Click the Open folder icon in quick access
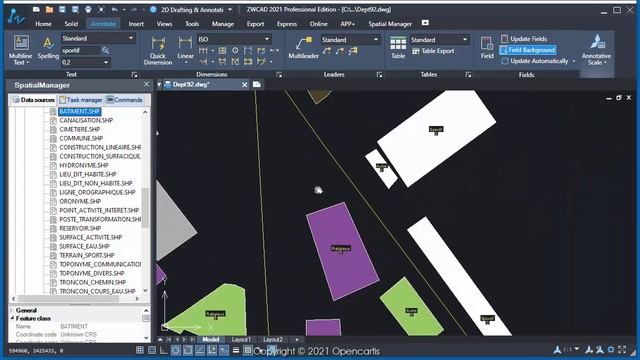The image size is (640, 360). coord(49,9)
